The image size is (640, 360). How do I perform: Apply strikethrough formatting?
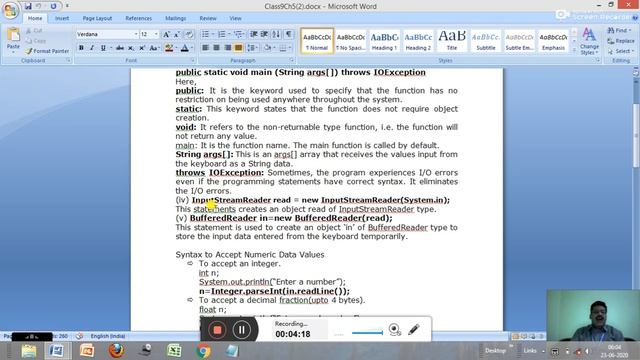[x=120, y=48]
